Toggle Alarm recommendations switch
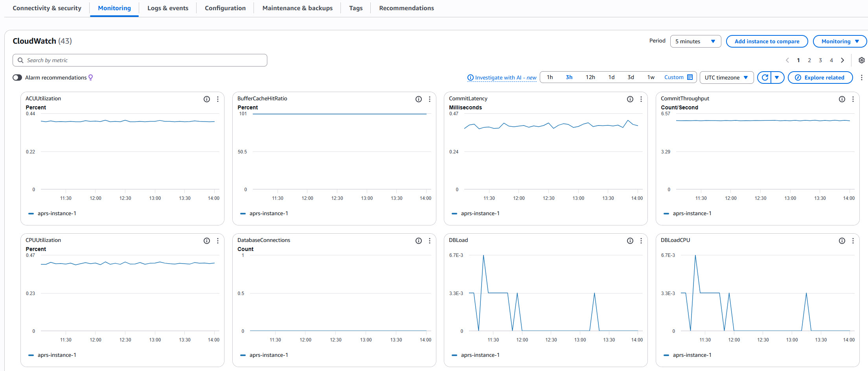Image resolution: width=868 pixels, height=371 pixels. tap(17, 78)
